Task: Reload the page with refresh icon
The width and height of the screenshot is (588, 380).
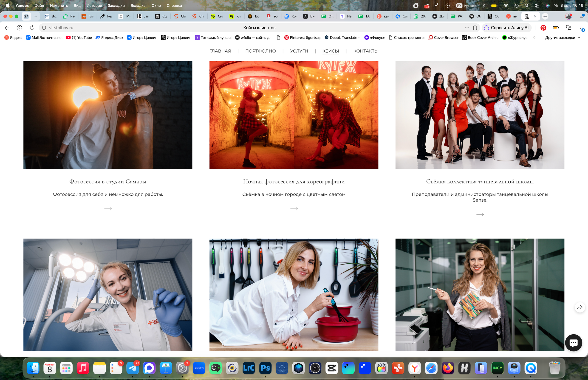Action: (32, 28)
